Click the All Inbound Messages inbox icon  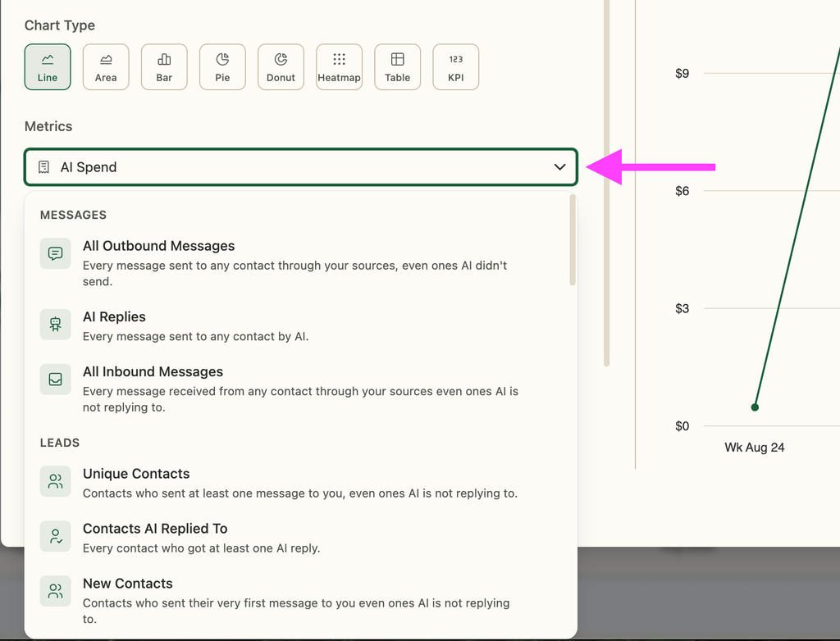(x=55, y=380)
